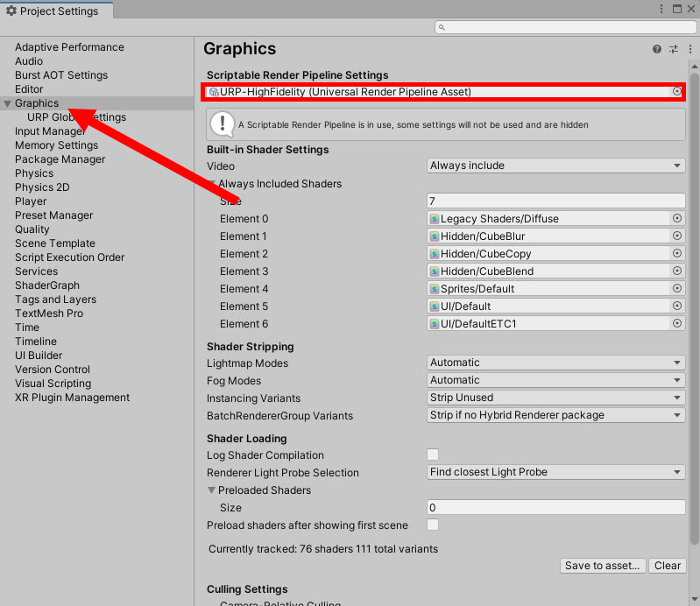Select Quality settings category
Screen dimensions: 700x606
point(32,229)
